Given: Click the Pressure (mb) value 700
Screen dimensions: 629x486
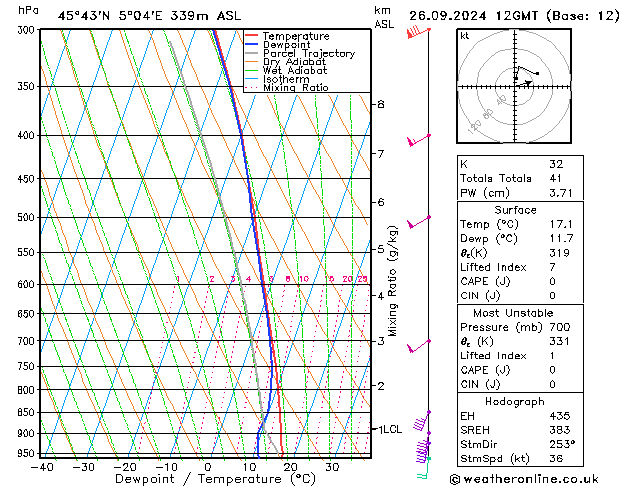Looking at the screenshot, I should (x=560, y=327).
